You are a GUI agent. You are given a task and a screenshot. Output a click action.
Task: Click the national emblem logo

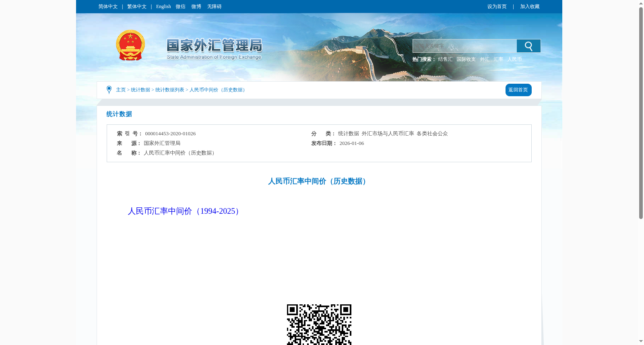130,45
